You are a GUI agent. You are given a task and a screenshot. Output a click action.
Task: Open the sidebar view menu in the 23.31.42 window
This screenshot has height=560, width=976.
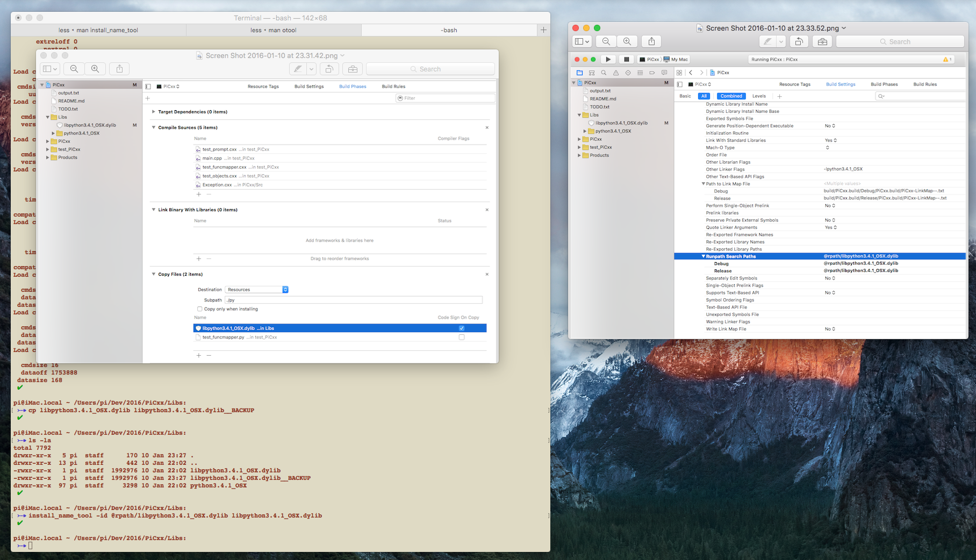tap(50, 69)
